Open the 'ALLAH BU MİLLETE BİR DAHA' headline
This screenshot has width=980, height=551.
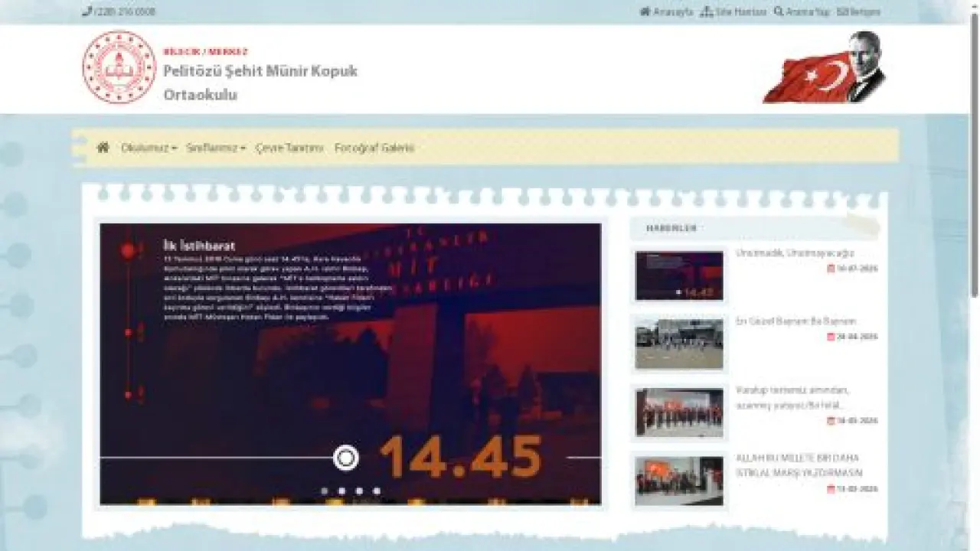point(799,465)
